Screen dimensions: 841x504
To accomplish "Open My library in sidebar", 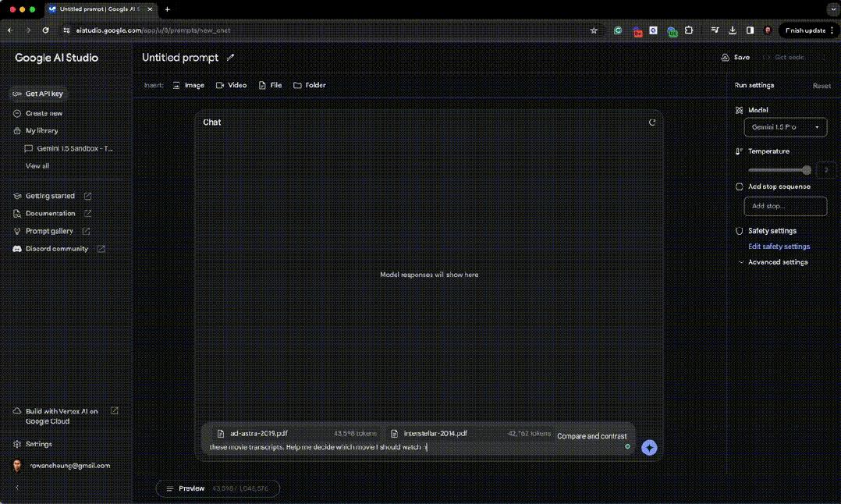I will 41,131.
